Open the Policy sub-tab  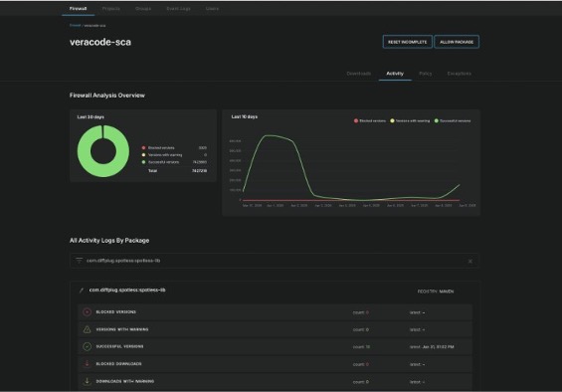426,74
